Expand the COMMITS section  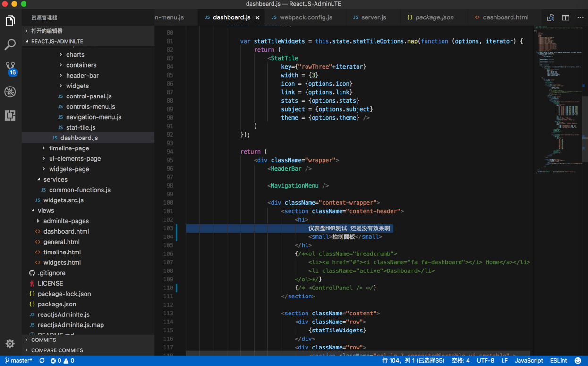(x=43, y=340)
